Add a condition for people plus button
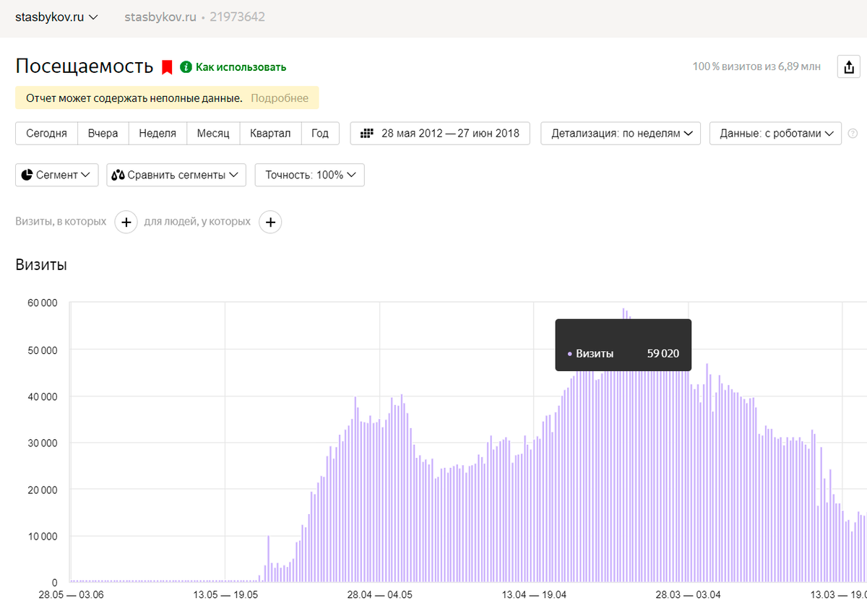This screenshot has width=867, height=616. [x=270, y=222]
